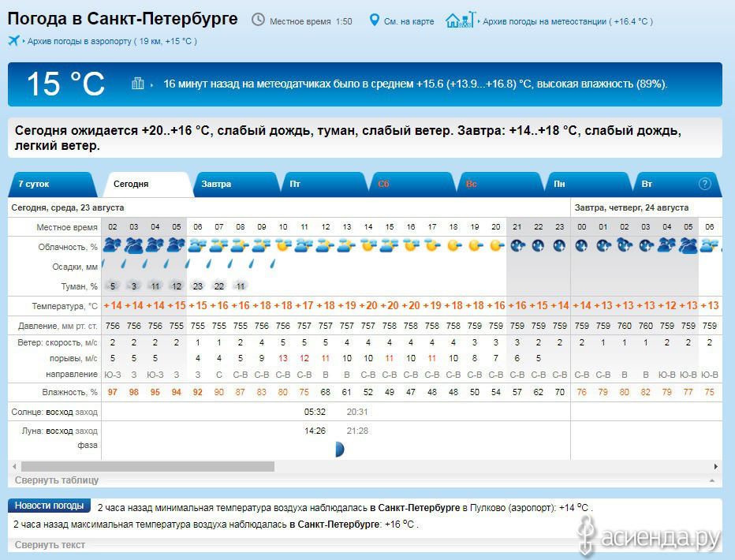Viewport: 735px width, 560px height.
Task: Click the sunset time 20:31
Action: (357, 412)
